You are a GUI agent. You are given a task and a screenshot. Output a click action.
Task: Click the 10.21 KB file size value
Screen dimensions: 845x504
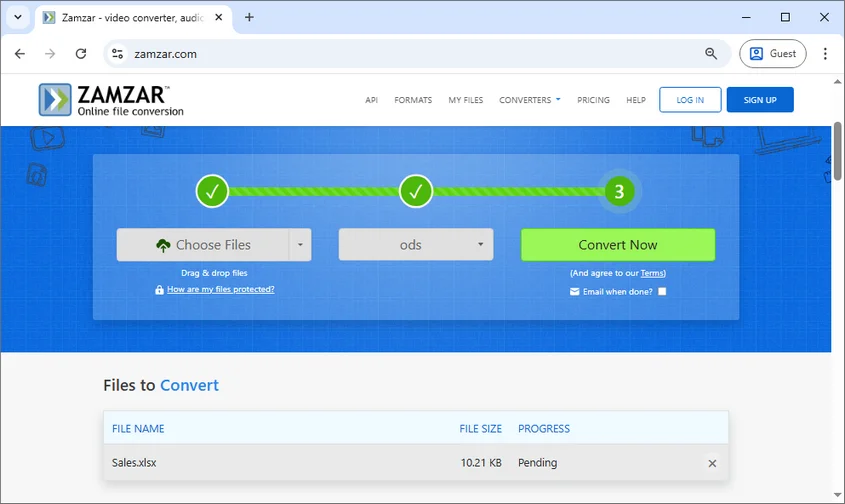pos(481,462)
